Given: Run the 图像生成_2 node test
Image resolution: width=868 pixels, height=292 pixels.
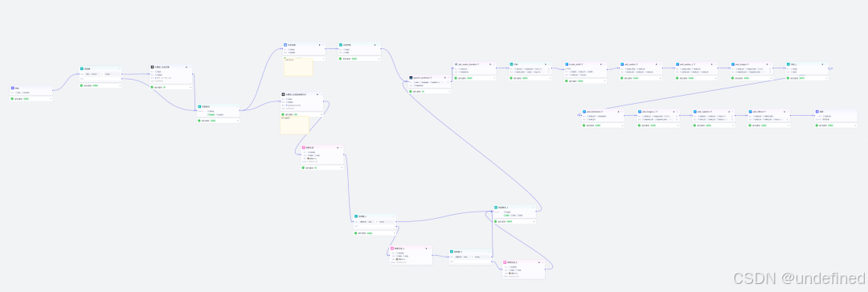Looking at the screenshot, I should 539,262.
